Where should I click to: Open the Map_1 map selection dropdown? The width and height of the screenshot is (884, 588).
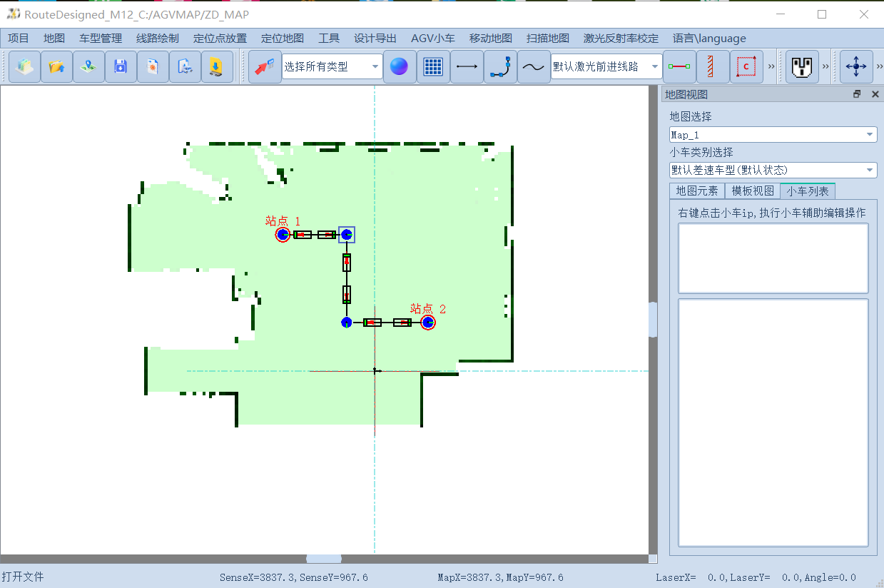773,134
